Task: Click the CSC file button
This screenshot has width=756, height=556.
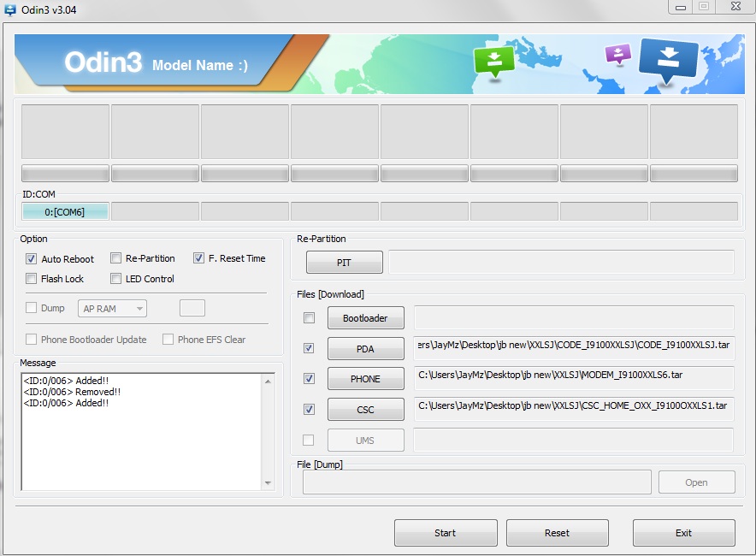Action: coord(365,410)
